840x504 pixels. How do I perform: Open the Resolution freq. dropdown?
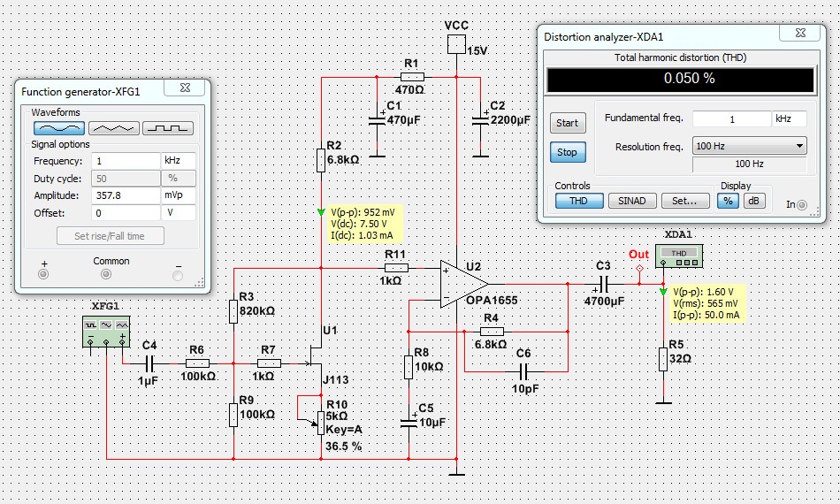tap(750, 146)
